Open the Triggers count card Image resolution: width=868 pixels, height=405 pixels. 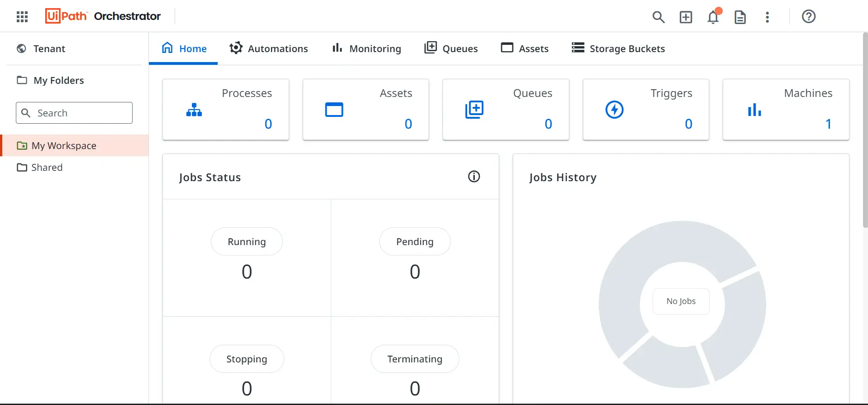pos(646,110)
